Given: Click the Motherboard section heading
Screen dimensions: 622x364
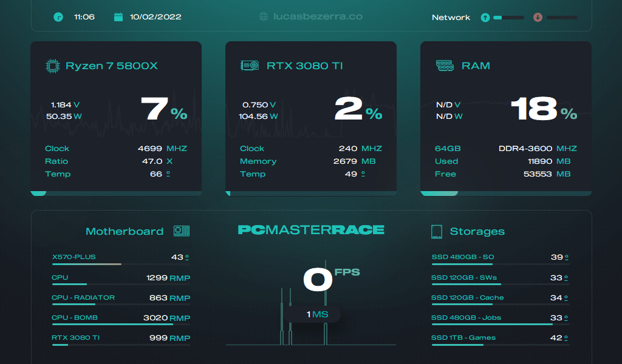Looking at the screenshot, I should click(x=125, y=231).
